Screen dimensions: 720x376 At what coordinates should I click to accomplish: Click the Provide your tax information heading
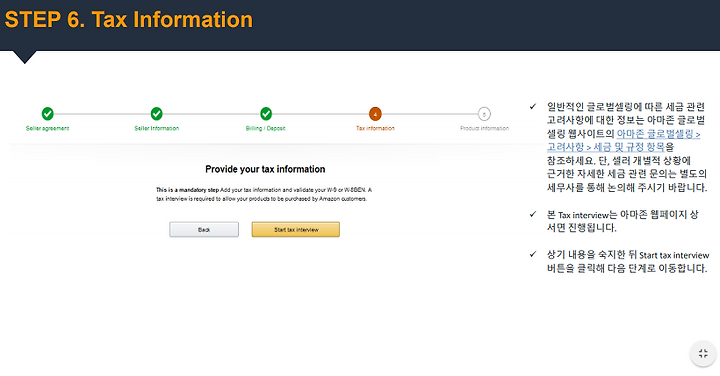click(x=265, y=169)
